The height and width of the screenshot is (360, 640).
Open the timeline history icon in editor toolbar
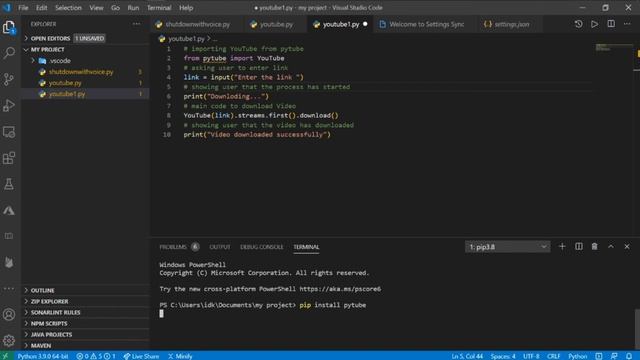[578, 24]
